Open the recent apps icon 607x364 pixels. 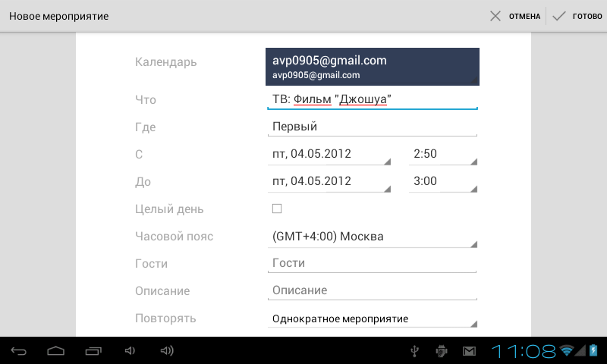(x=93, y=351)
